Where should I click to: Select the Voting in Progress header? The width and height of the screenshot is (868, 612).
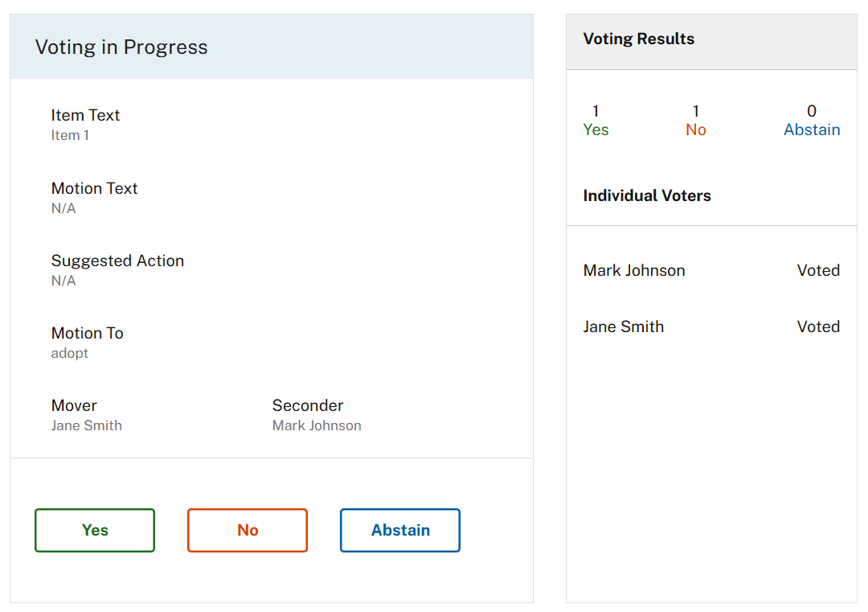click(121, 47)
